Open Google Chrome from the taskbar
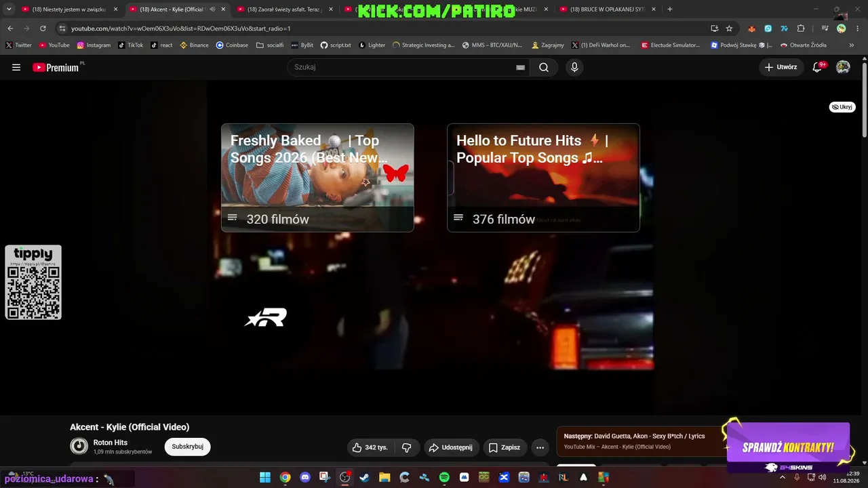Viewport: 868px width, 488px height. click(285, 478)
